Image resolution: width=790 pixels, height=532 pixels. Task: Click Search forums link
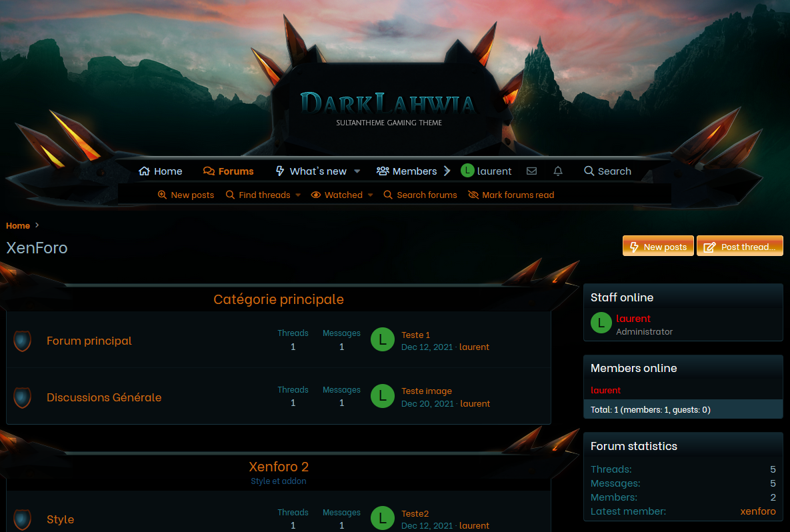pos(420,195)
